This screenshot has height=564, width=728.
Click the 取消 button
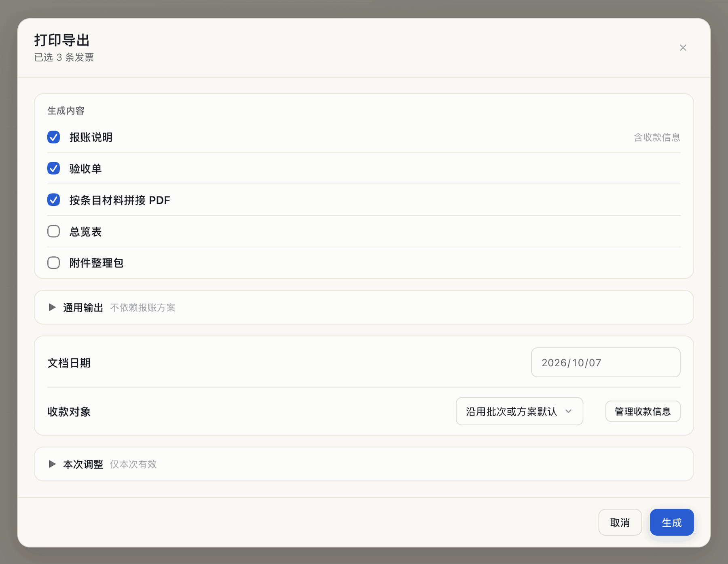620,522
